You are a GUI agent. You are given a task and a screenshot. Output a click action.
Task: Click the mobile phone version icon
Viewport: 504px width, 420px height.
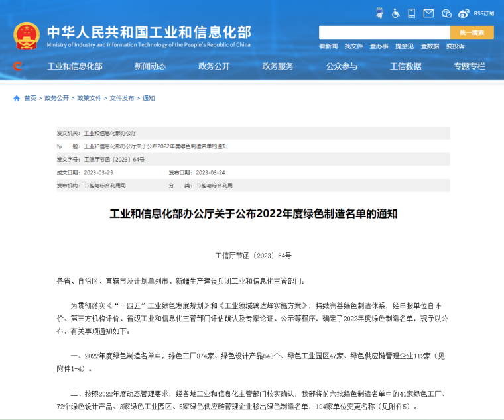[x=412, y=13]
